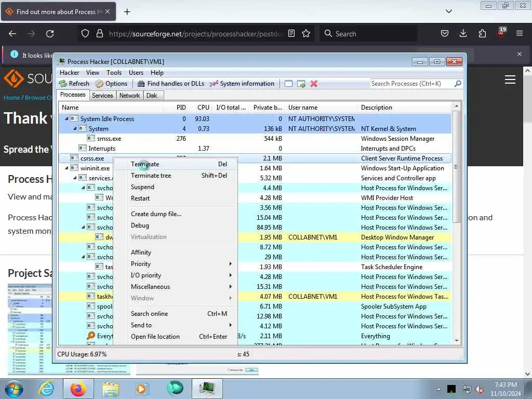Screen dimensions: 532x399
Task: Click the volume icon in system tray
Action: coord(480,390)
